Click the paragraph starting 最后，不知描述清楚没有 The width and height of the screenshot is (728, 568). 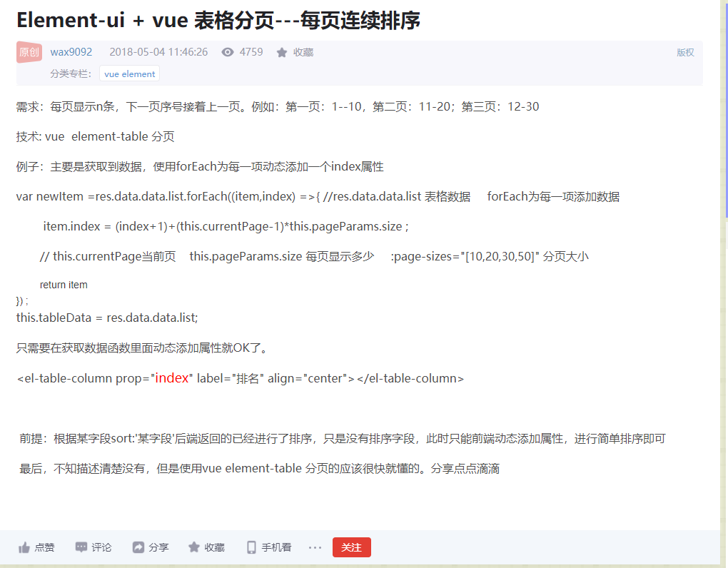(260, 469)
